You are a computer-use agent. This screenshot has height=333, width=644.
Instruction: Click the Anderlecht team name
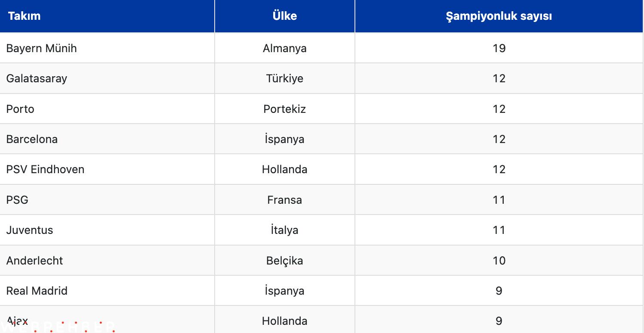[x=34, y=260]
